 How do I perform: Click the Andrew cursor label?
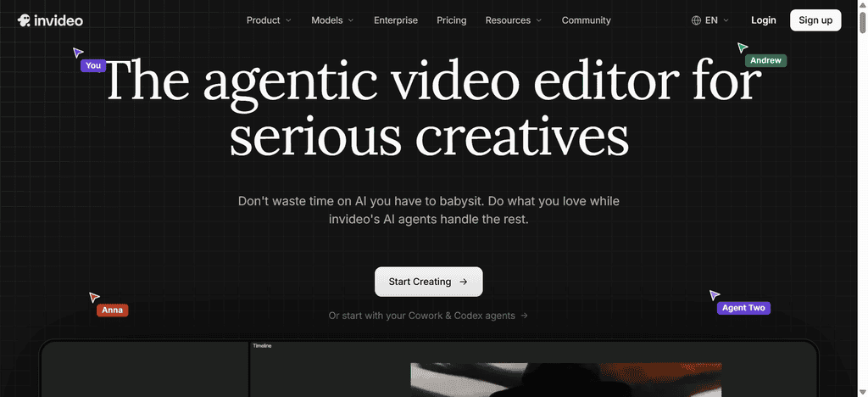pos(765,60)
